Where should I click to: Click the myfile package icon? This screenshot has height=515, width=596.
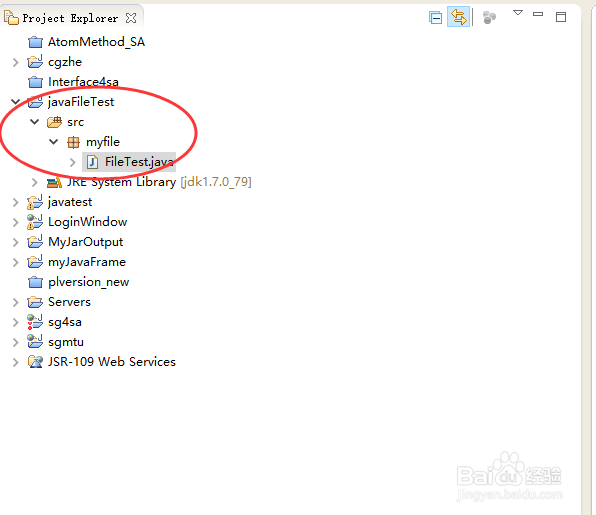(73, 142)
